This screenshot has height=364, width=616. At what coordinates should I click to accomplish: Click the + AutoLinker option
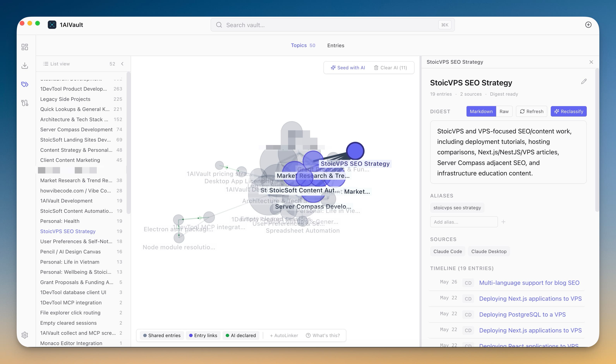tap(284, 335)
